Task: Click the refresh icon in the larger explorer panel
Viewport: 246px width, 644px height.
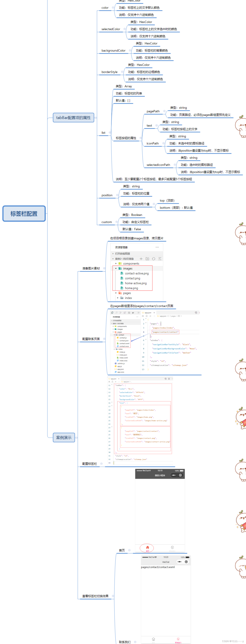Action: (154, 259)
